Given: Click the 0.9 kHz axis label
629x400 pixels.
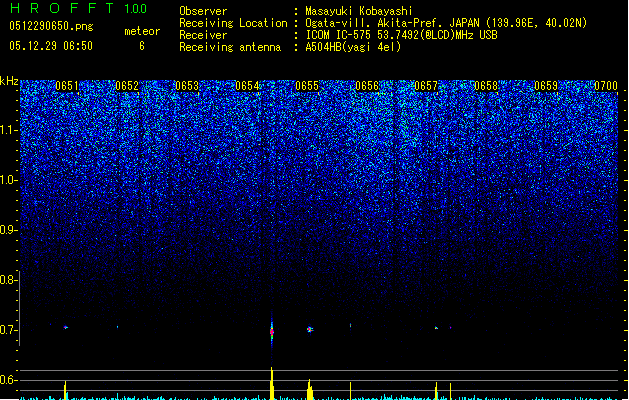Looking at the screenshot, I should coord(9,230).
